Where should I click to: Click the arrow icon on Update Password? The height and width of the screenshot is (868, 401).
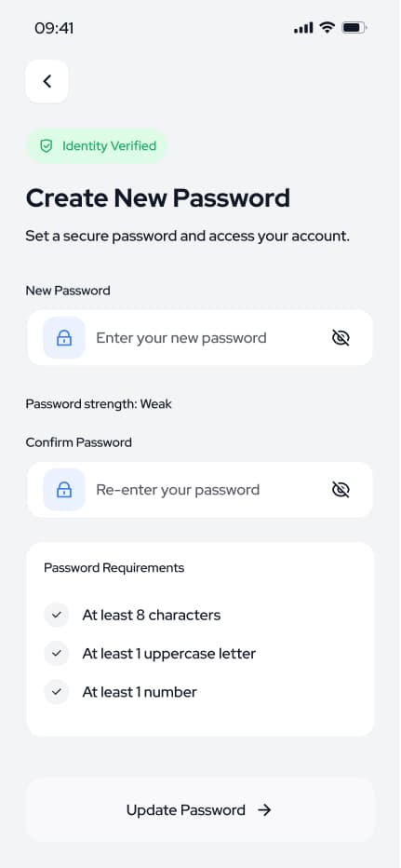pos(265,810)
